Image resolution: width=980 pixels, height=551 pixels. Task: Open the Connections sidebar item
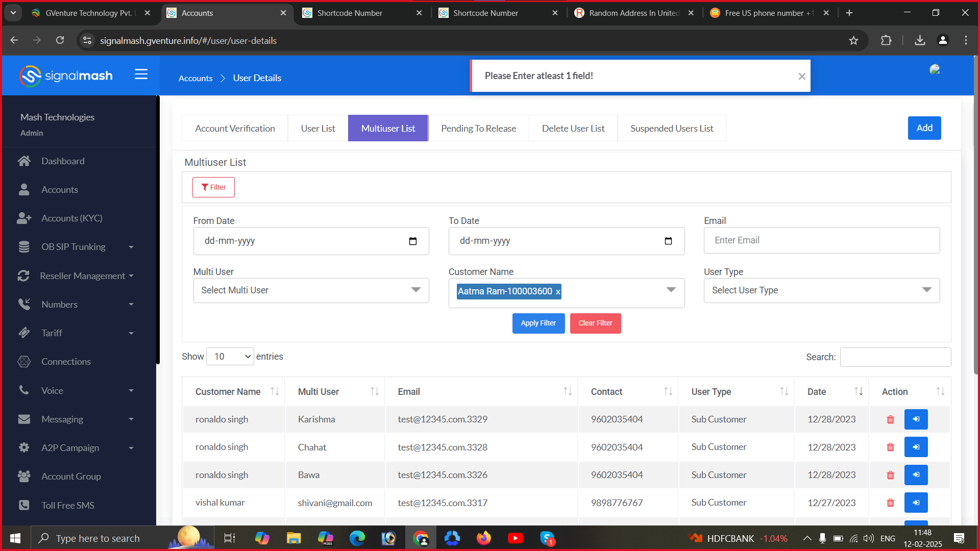[66, 362]
